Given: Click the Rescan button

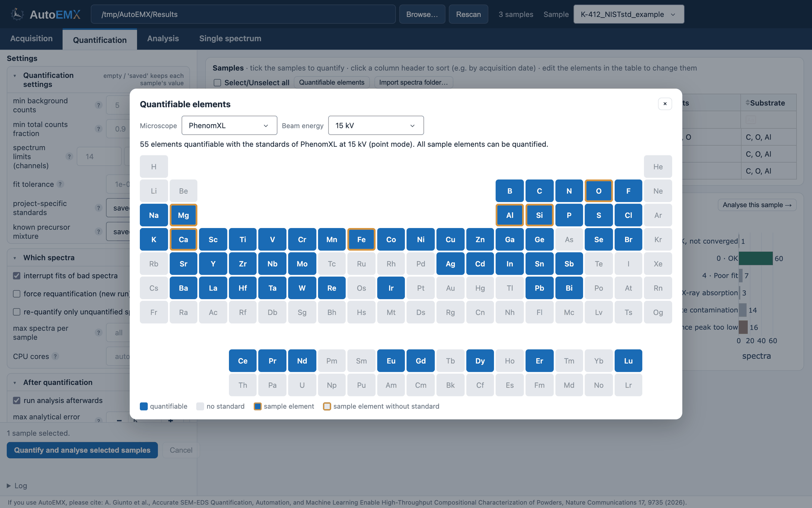Looking at the screenshot, I should point(468,14).
